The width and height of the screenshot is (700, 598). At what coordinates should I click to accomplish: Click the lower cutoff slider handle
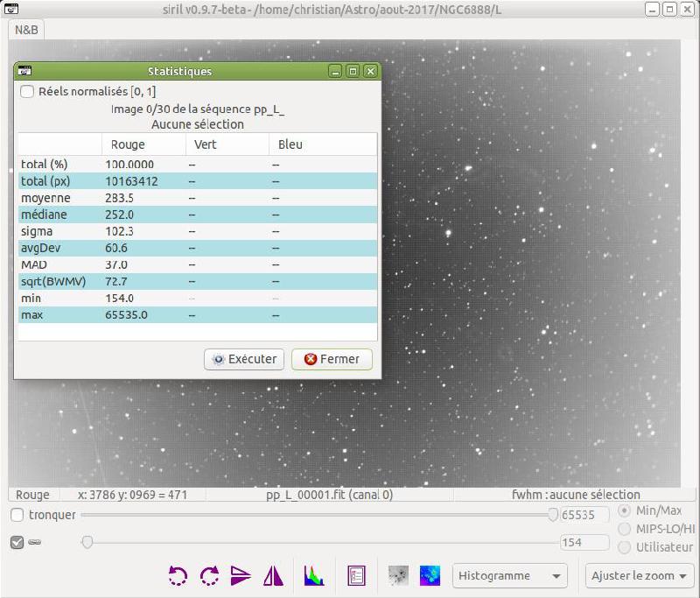(x=87, y=542)
